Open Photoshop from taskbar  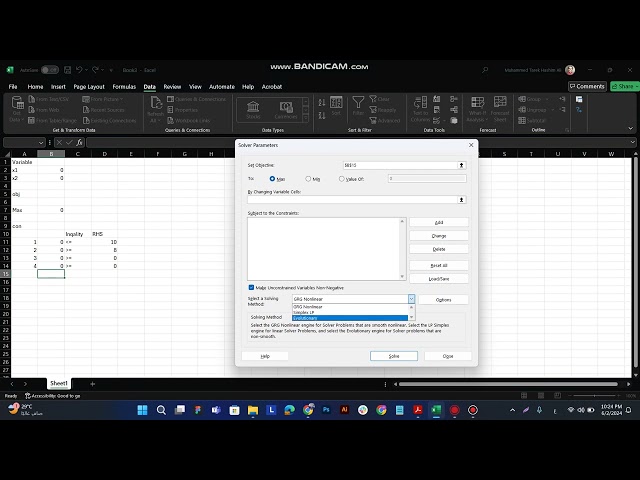pos(326,410)
